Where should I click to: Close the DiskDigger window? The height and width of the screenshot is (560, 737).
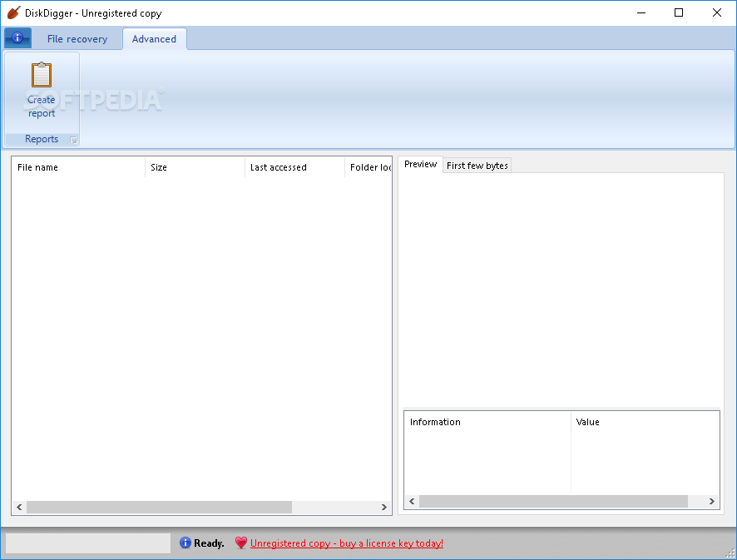(x=717, y=12)
